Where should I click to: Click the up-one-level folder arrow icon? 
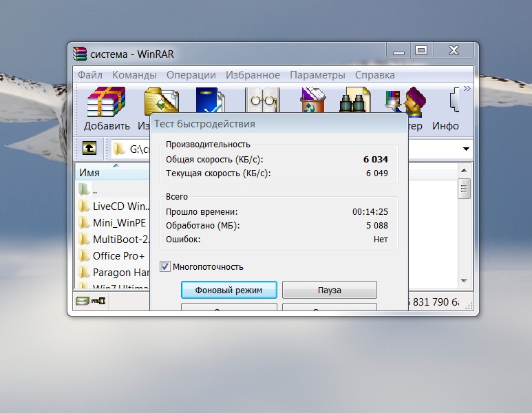(89, 148)
